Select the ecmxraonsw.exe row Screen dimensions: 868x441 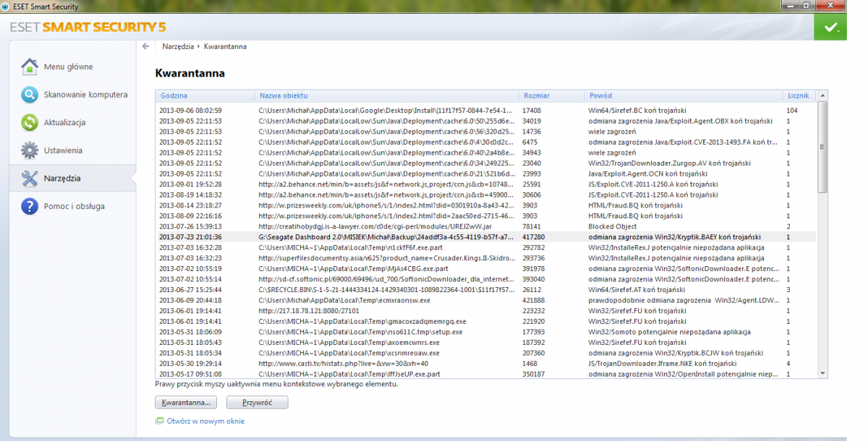[x=486, y=300]
